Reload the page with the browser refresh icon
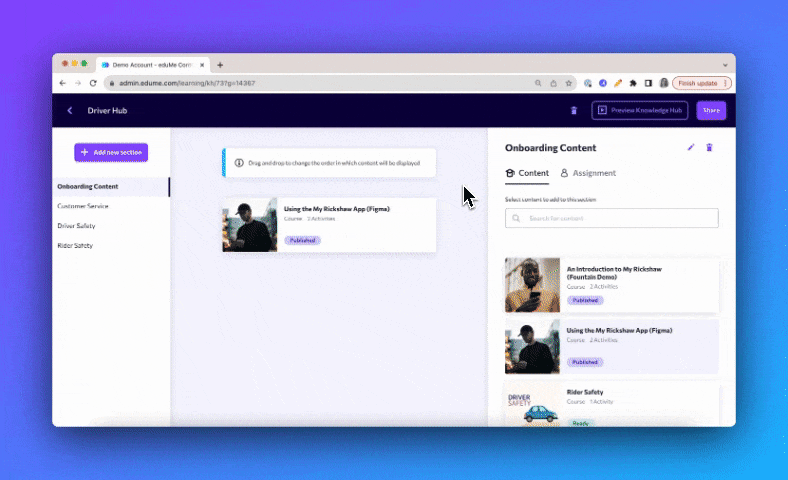 tap(93, 83)
